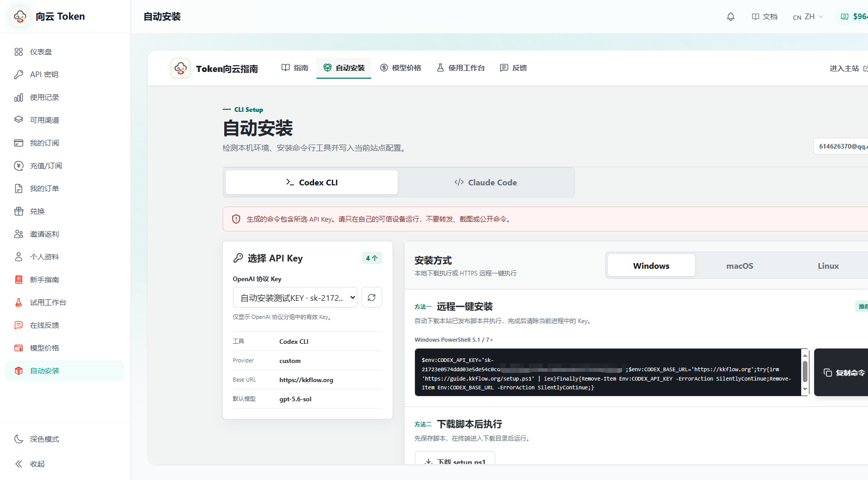This screenshot has height=480, width=868.
Task: Open the 反馈 tab
Action: tap(513, 68)
